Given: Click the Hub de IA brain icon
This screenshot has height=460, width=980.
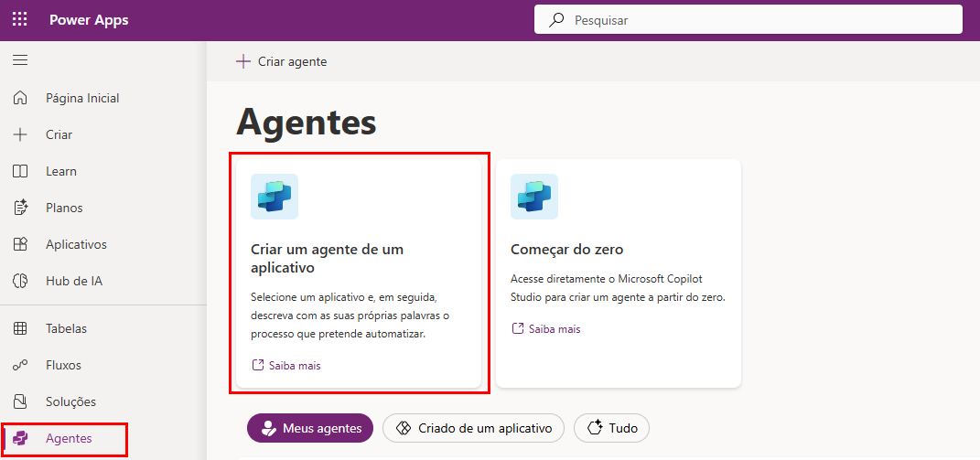Looking at the screenshot, I should (x=20, y=282).
